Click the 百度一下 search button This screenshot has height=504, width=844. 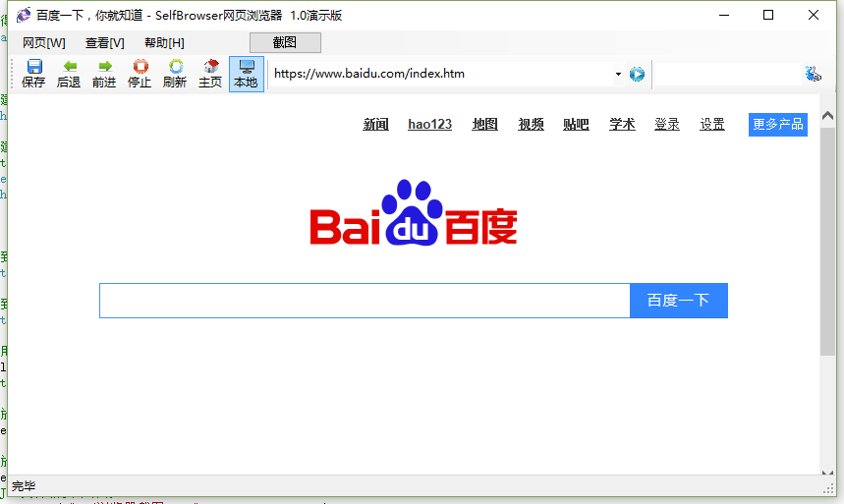(x=679, y=301)
